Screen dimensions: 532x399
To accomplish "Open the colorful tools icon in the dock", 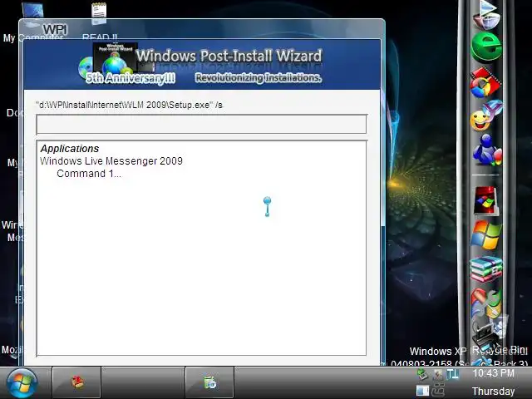I will tap(485, 302).
